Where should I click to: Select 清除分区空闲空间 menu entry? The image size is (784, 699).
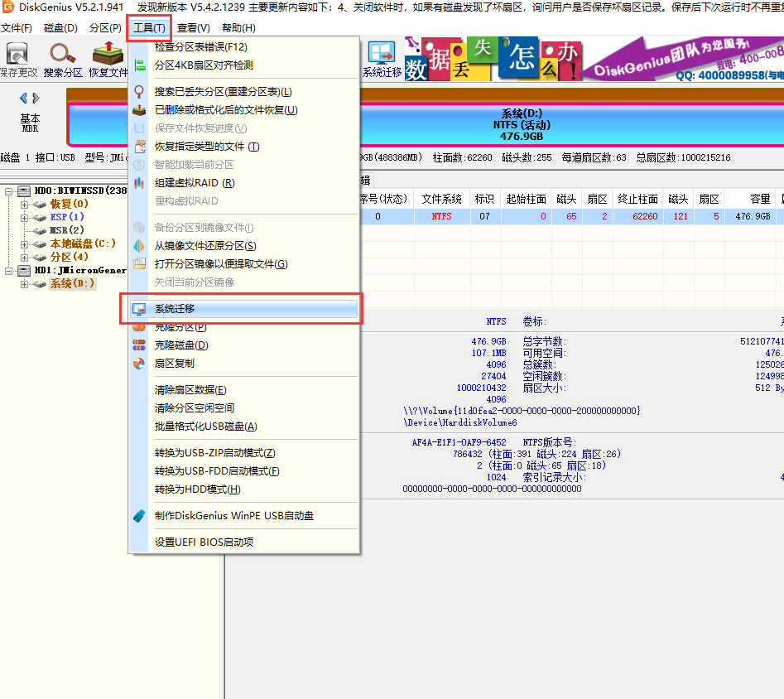coord(244,407)
